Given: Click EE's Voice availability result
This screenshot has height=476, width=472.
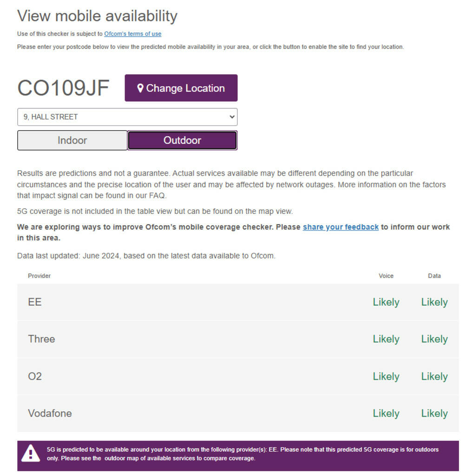Looking at the screenshot, I should [386, 302].
